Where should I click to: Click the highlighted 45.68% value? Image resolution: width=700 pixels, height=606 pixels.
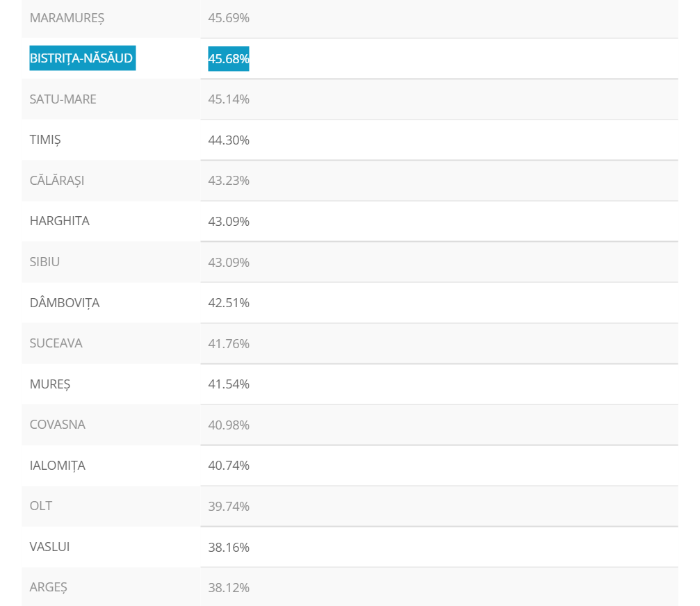(229, 59)
